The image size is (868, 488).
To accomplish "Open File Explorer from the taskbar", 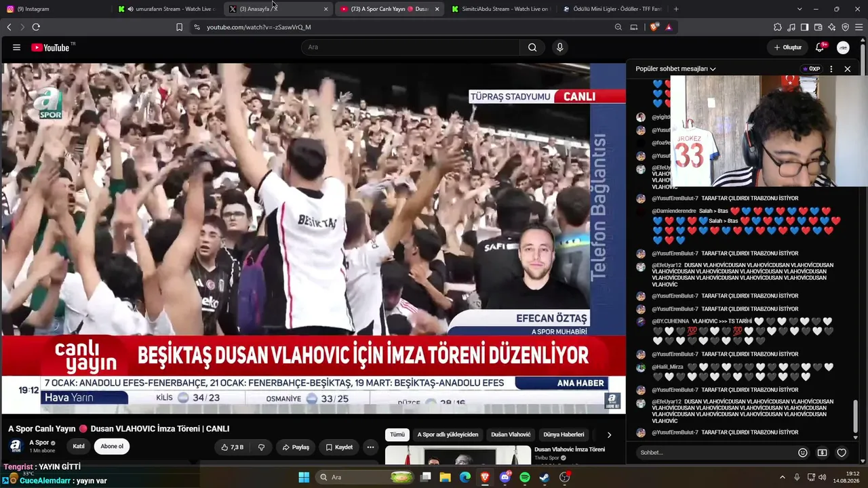I will [446, 477].
